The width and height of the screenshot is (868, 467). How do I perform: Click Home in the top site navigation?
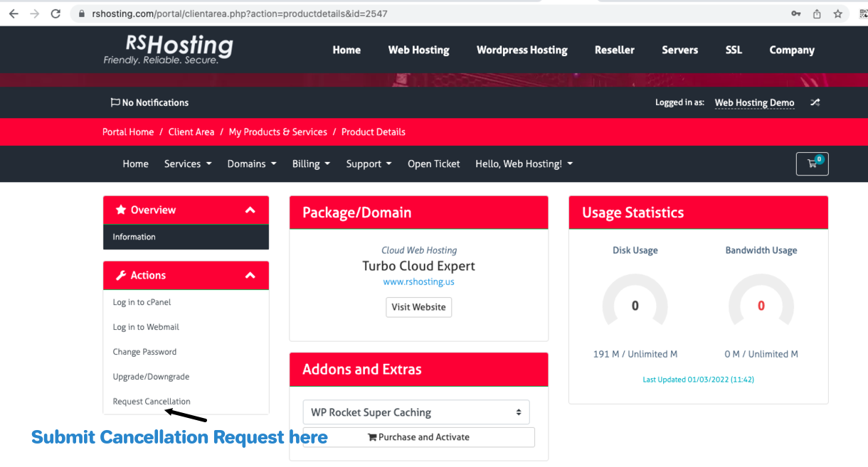click(346, 50)
